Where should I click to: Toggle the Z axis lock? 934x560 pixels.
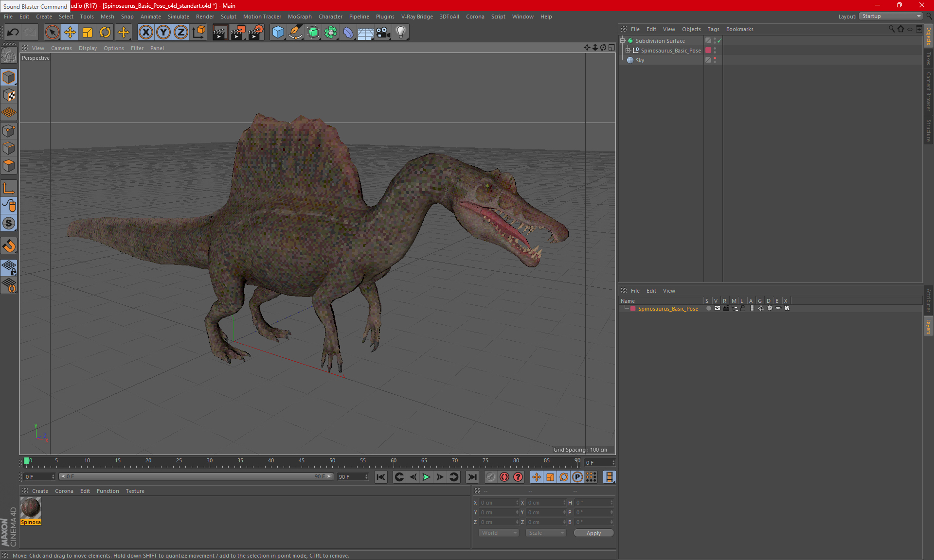(x=181, y=33)
